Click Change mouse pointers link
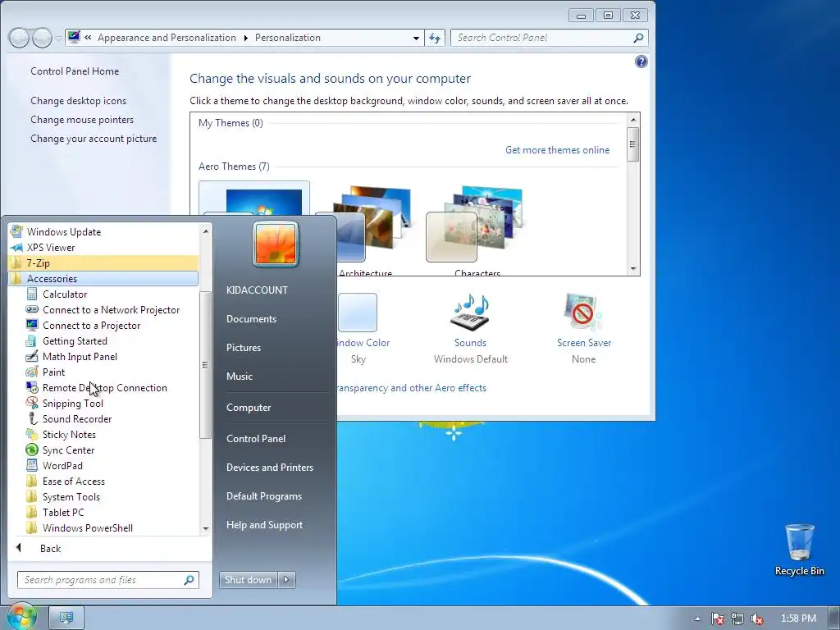Viewport: 840px width, 630px height. [82, 120]
